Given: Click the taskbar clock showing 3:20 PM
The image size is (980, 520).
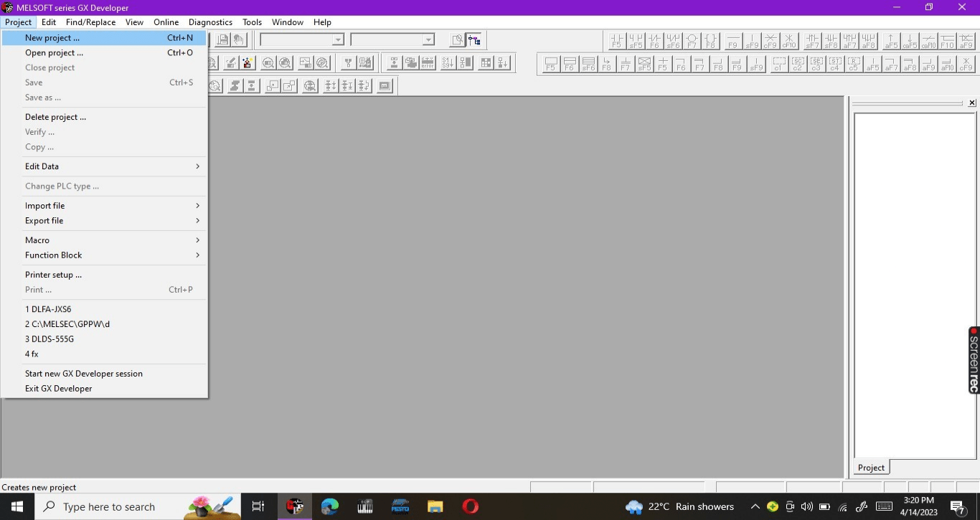Looking at the screenshot, I should point(919,506).
